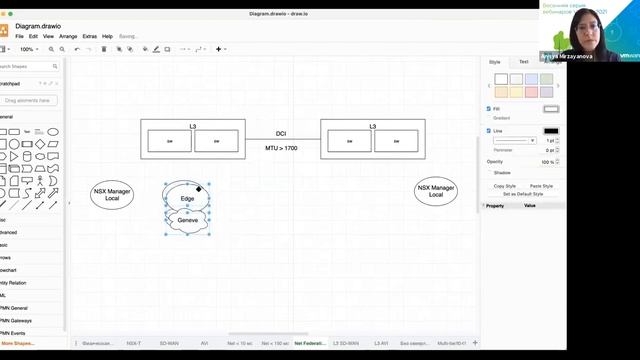Click the line color pencil icon
Viewport: 640px width, 360px height.
click(156, 49)
